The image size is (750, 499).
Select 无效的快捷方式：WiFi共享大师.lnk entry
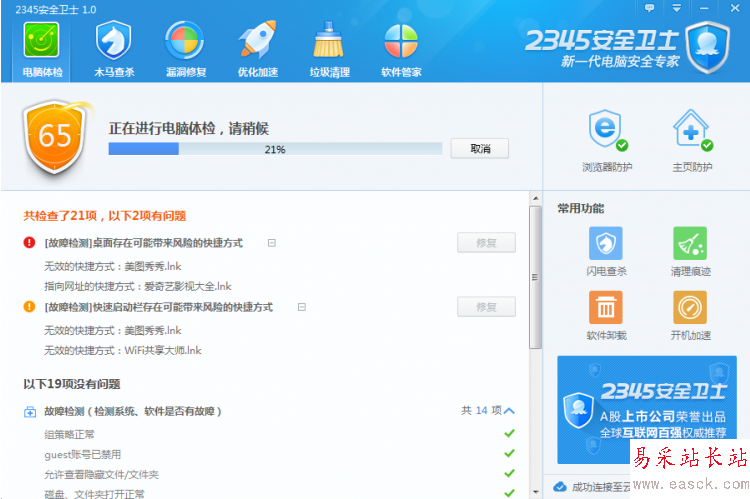pos(123,351)
